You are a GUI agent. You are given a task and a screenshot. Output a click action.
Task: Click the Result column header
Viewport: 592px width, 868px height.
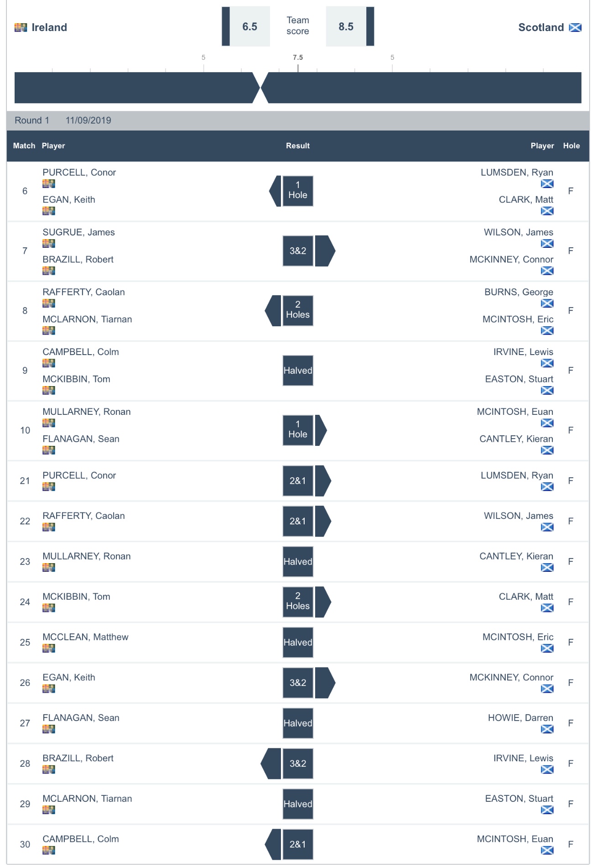(x=298, y=146)
